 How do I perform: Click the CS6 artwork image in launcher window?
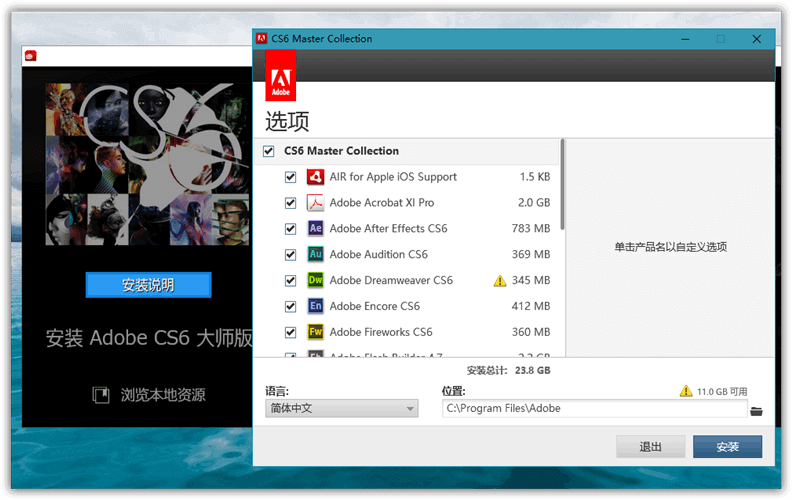147,164
